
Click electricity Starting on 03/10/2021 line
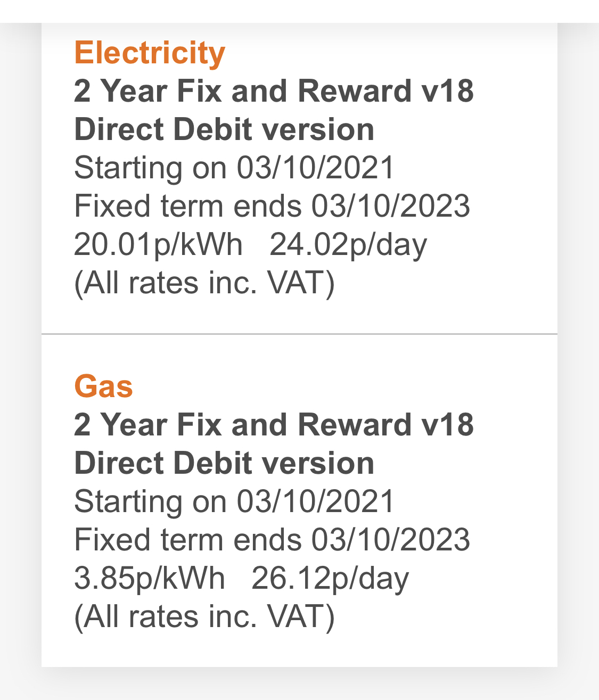234,168
